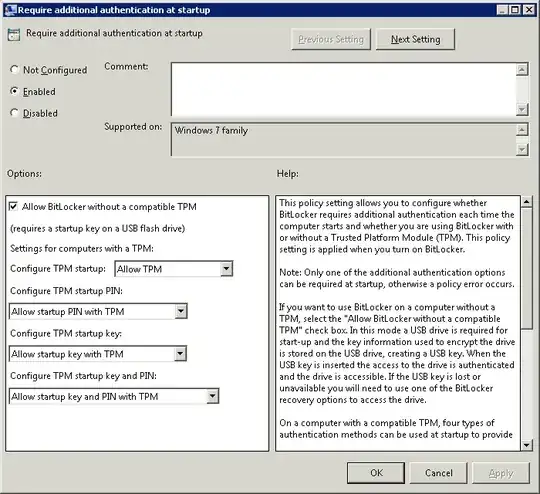540x494 pixels.
Task: Click the Apply button
Action: [x=501, y=473]
